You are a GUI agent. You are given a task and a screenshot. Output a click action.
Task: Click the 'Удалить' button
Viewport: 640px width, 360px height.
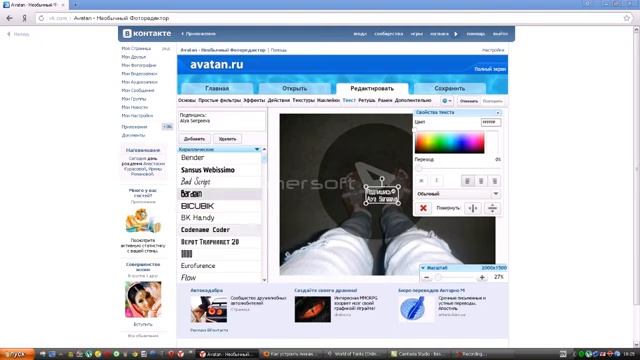tap(227, 139)
